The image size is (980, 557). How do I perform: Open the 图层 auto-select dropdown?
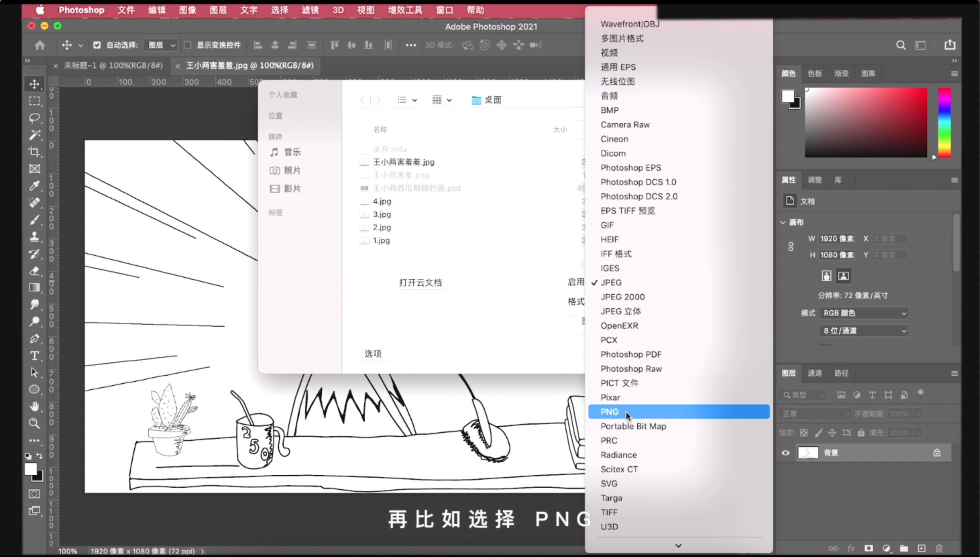[x=161, y=45]
